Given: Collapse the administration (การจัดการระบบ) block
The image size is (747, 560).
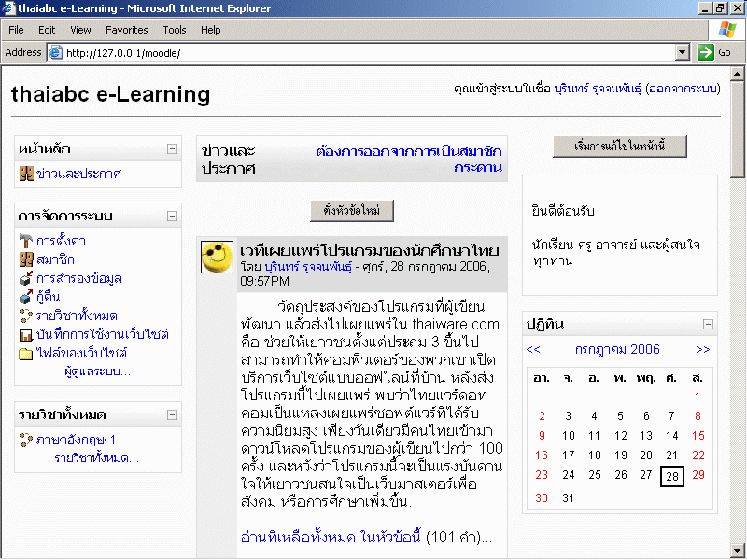Looking at the screenshot, I should tap(172, 217).
